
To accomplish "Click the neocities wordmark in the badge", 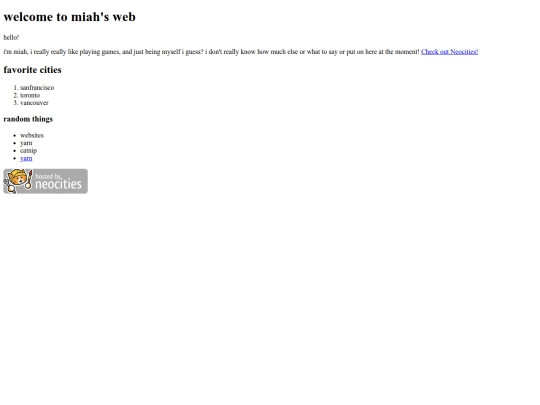I will point(58,184).
